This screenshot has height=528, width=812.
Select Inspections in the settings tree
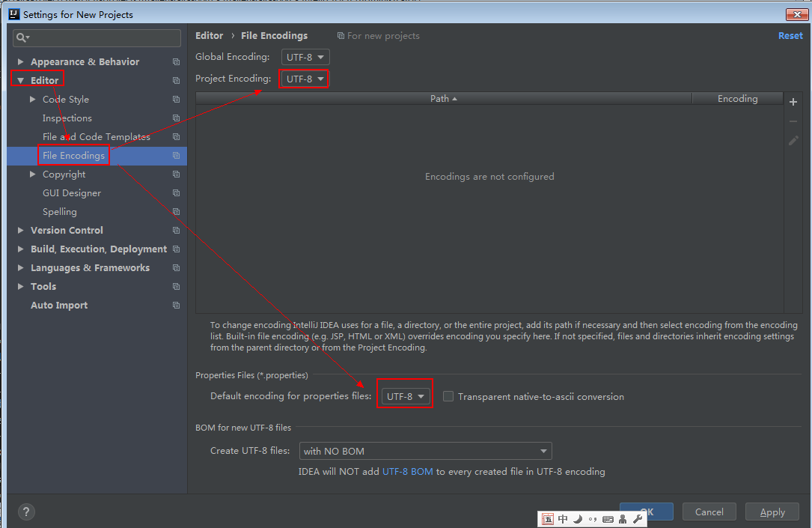pyautogui.click(x=67, y=118)
